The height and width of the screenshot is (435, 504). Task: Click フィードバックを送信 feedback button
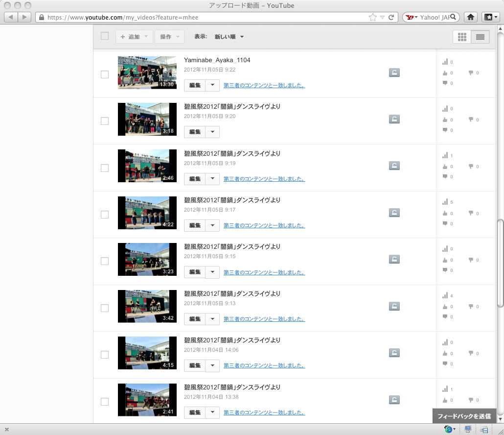(464, 416)
